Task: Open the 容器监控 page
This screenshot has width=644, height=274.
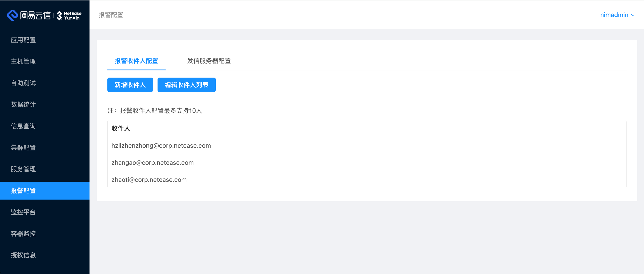Action: coord(23,234)
